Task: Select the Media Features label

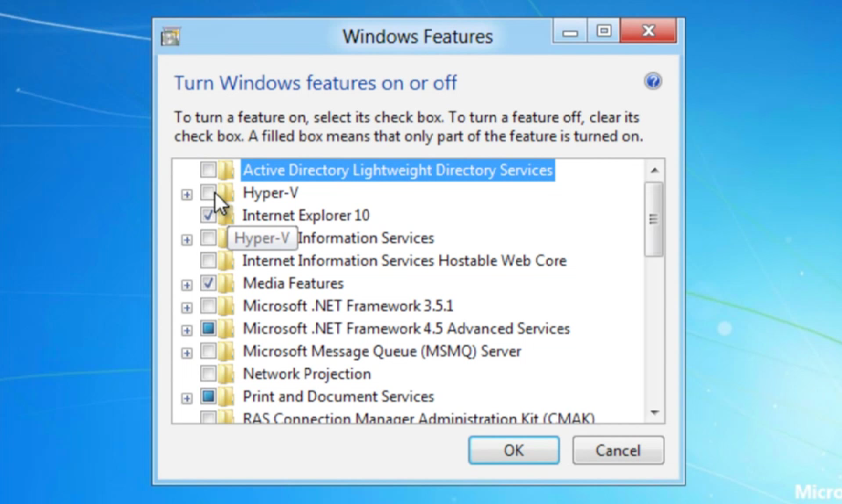Action: 293,284
